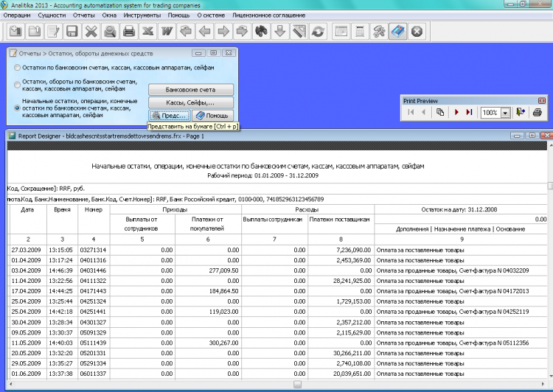The width and height of the screenshot is (553, 392).
Task: Click the Excel export toolbar icon
Action: pyautogui.click(x=148, y=32)
